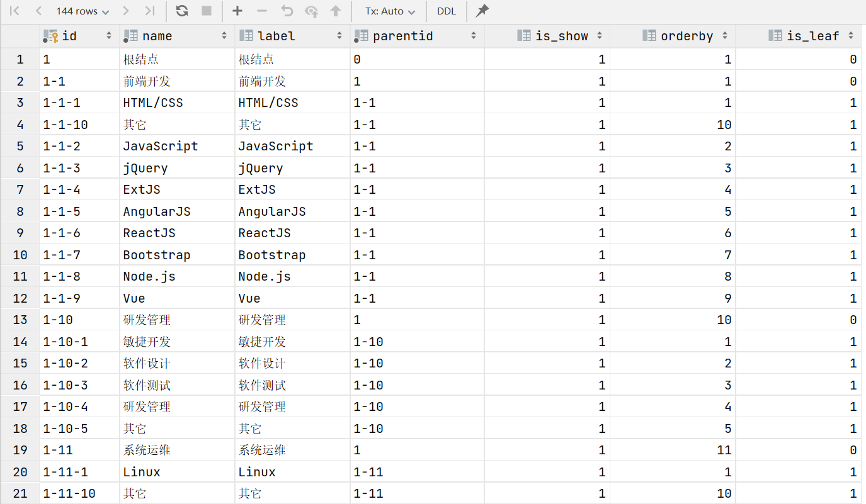Viewport: 866px width, 504px height.
Task: Click the name column table icon
Action: [131, 36]
